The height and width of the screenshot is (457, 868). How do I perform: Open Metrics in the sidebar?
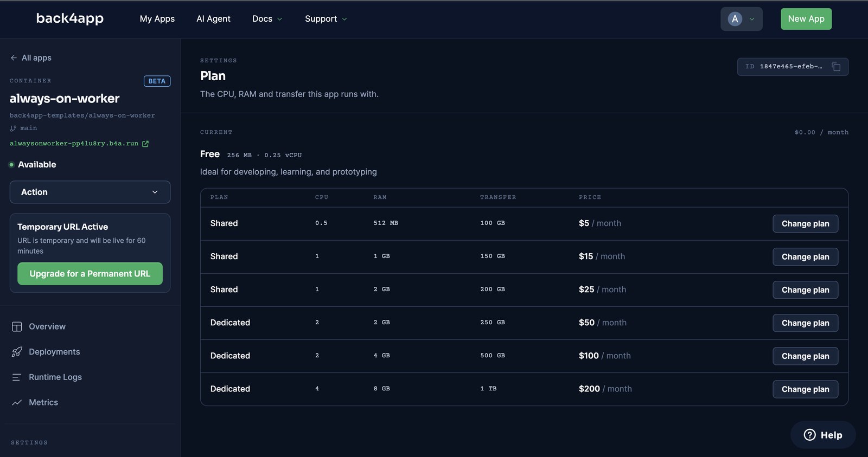click(x=43, y=402)
